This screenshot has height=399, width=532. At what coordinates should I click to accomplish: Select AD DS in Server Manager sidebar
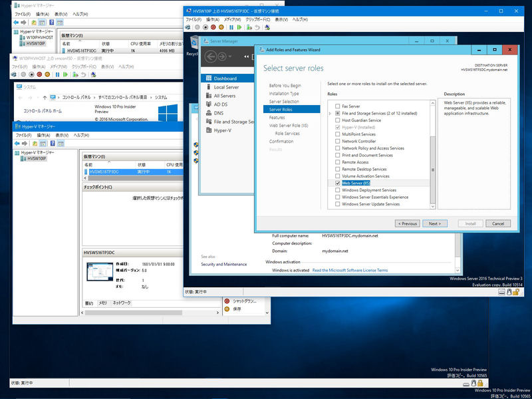coord(221,104)
